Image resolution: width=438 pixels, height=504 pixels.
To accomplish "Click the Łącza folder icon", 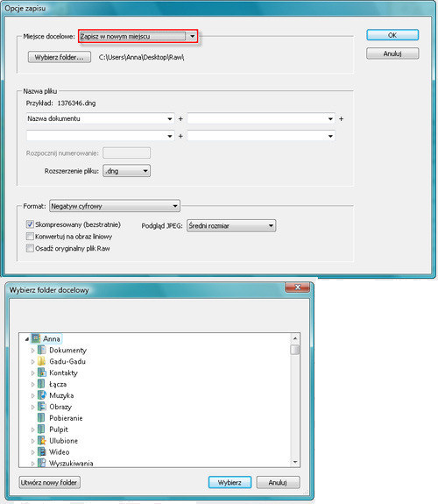I will click(x=42, y=384).
